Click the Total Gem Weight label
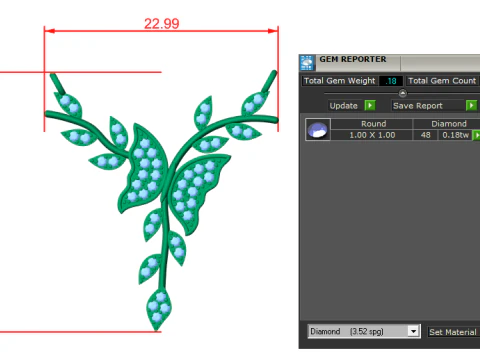 [340, 81]
